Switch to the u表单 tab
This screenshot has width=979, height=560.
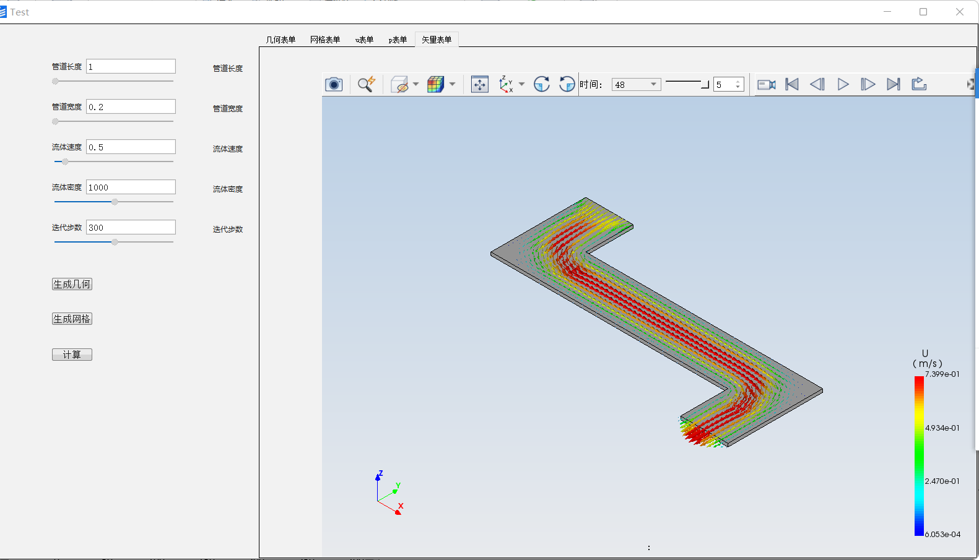coord(364,40)
